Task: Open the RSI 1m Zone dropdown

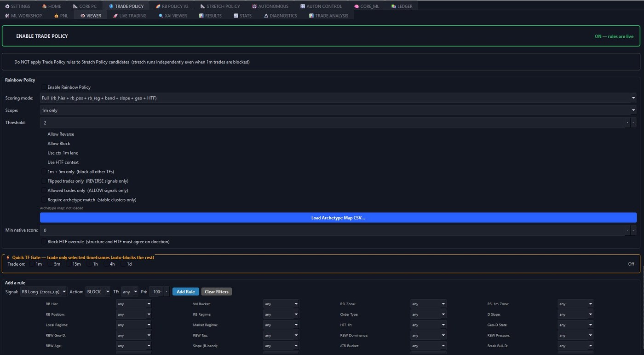Action: point(575,304)
